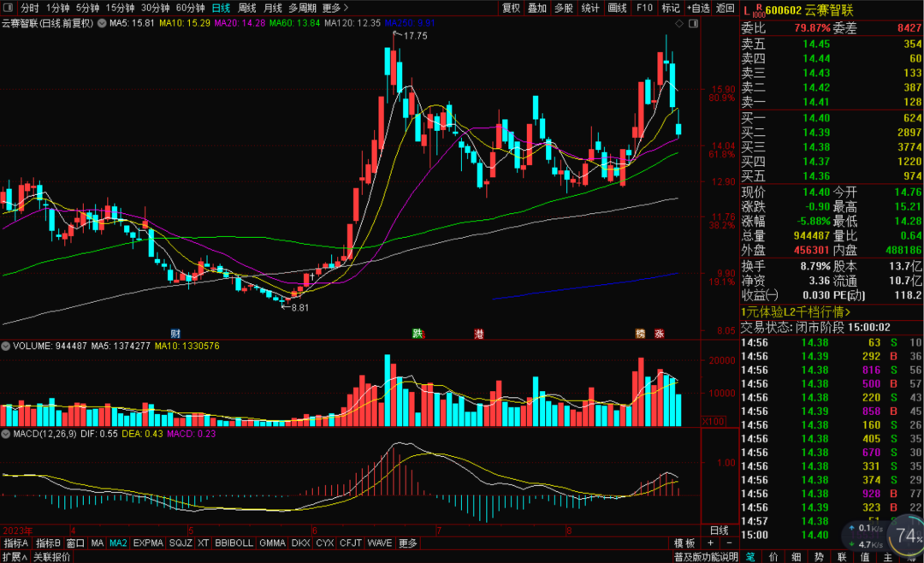Apply the BBIBOLL indicator
This screenshot has width=924, height=563.
[x=234, y=543]
